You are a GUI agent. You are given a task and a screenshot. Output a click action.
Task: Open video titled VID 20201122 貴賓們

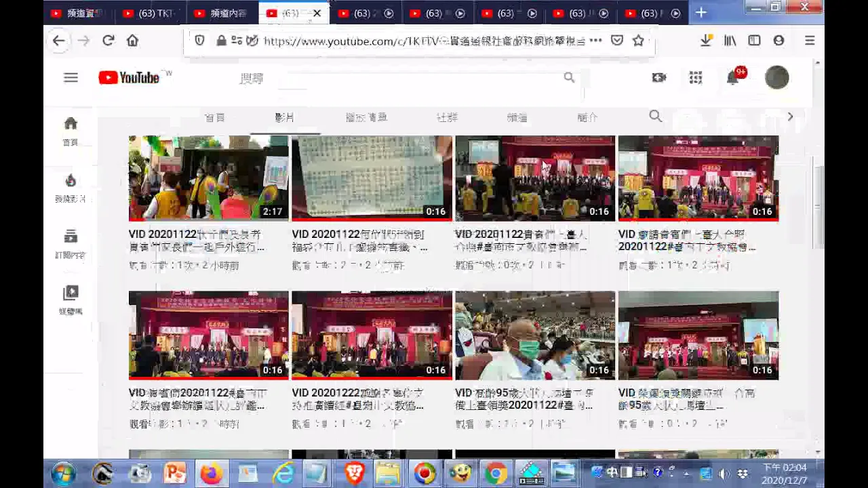pos(524,241)
